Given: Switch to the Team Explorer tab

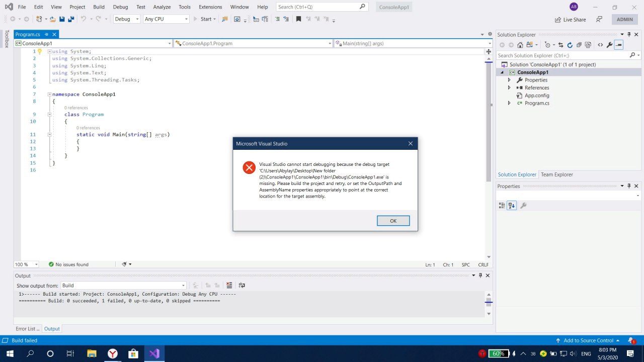Looking at the screenshot, I should pos(556,174).
